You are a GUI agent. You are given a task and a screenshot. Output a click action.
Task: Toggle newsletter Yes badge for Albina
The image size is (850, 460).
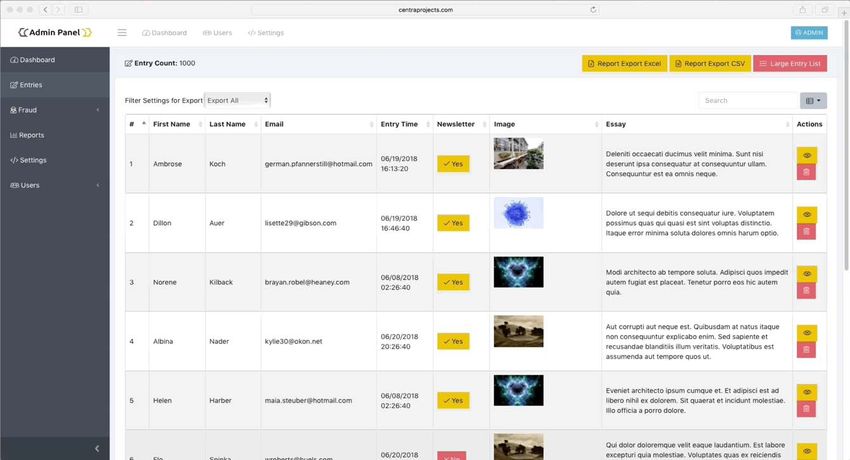pyautogui.click(x=453, y=341)
